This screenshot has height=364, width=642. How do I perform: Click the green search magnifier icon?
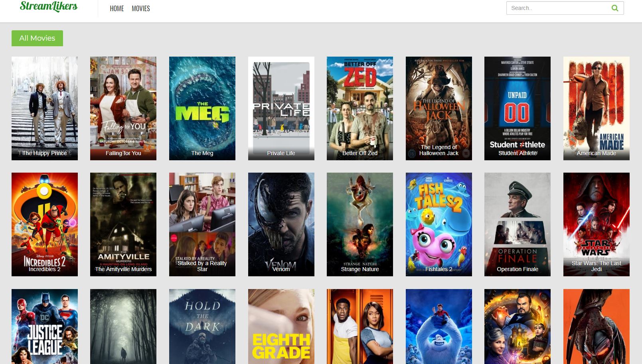pos(614,8)
